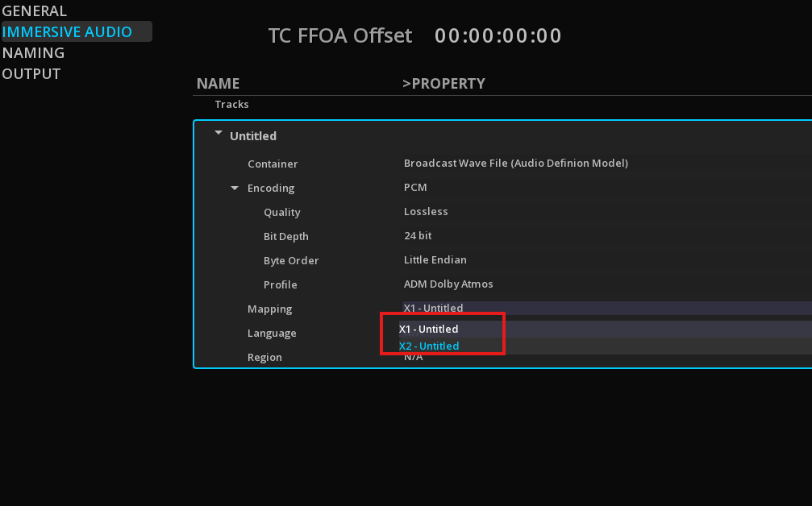The width and height of the screenshot is (812, 506).
Task: Click the Little Endian byte order value
Action: 435,260
